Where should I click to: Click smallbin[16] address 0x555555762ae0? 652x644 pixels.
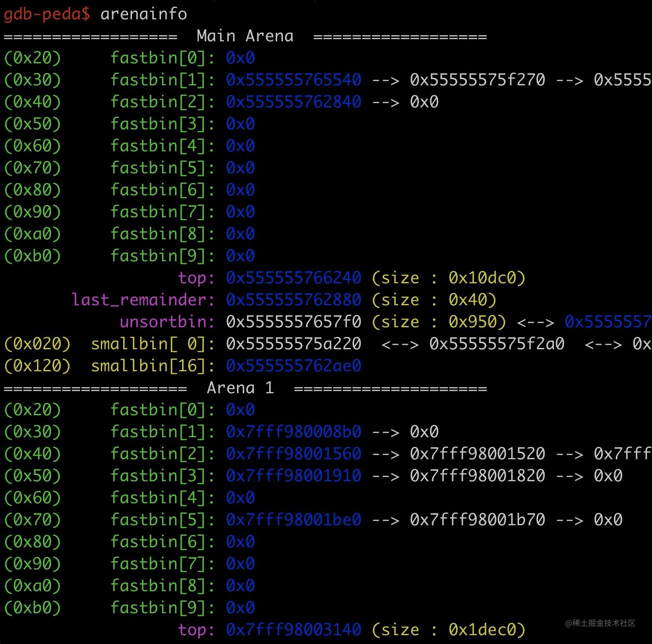point(293,366)
